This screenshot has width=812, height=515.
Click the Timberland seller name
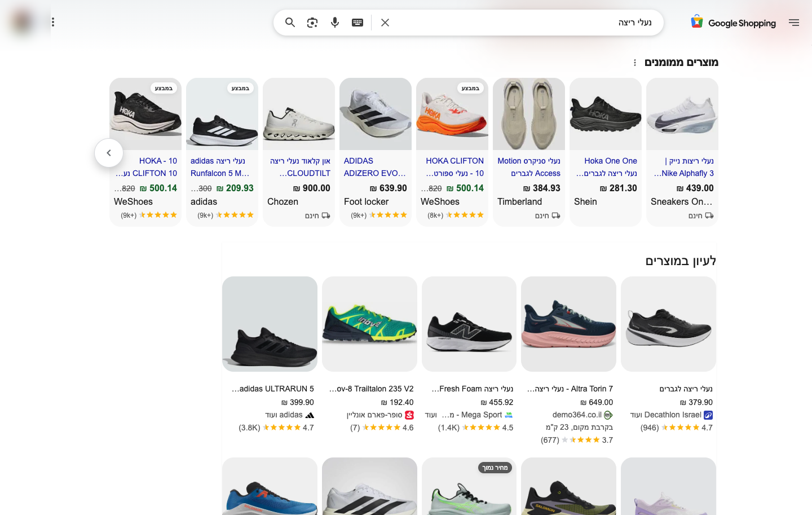[x=519, y=202]
